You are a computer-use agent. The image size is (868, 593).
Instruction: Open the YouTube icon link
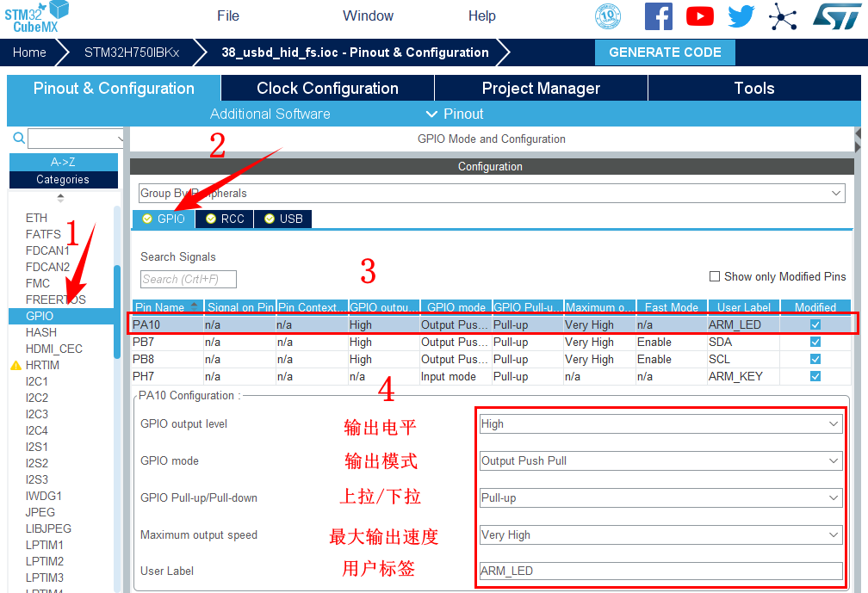tap(699, 16)
